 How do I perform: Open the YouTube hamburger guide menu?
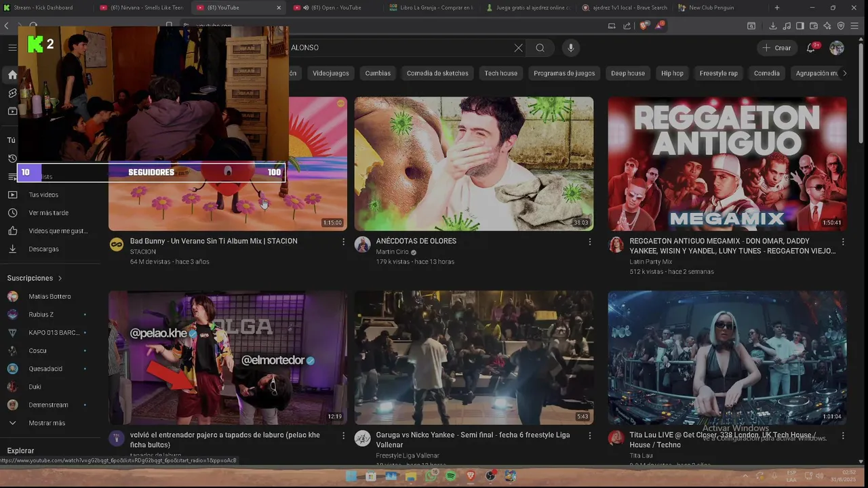pos(12,47)
